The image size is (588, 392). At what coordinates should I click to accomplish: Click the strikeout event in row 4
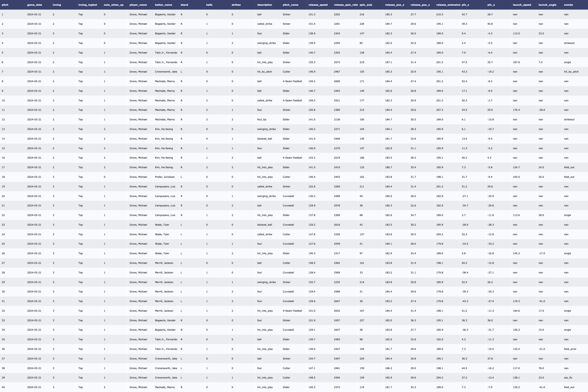click(x=569, y=43)
